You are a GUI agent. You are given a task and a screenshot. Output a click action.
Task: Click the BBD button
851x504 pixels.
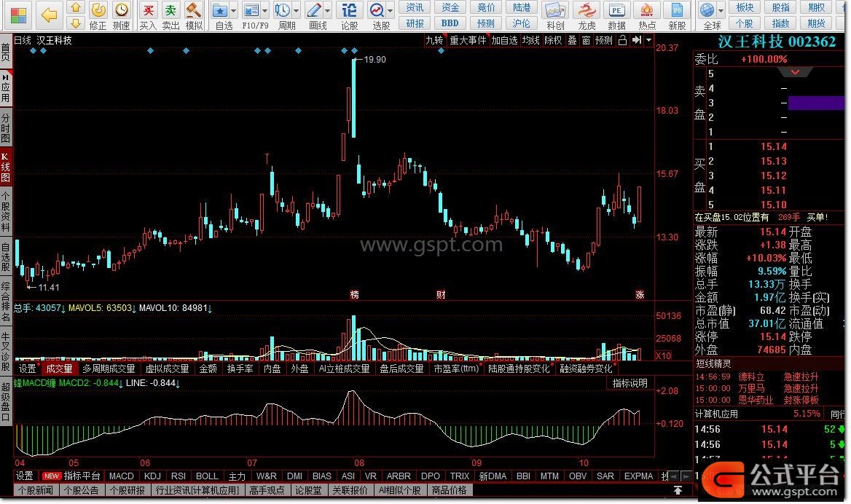tap(450, 23)
